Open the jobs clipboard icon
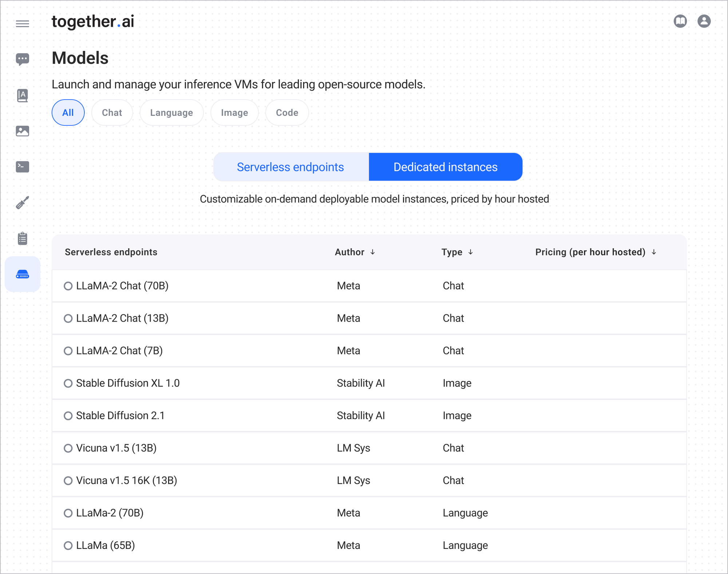This screenshot has height=574, width=728. pyautogui.click(x=22, y=238)
